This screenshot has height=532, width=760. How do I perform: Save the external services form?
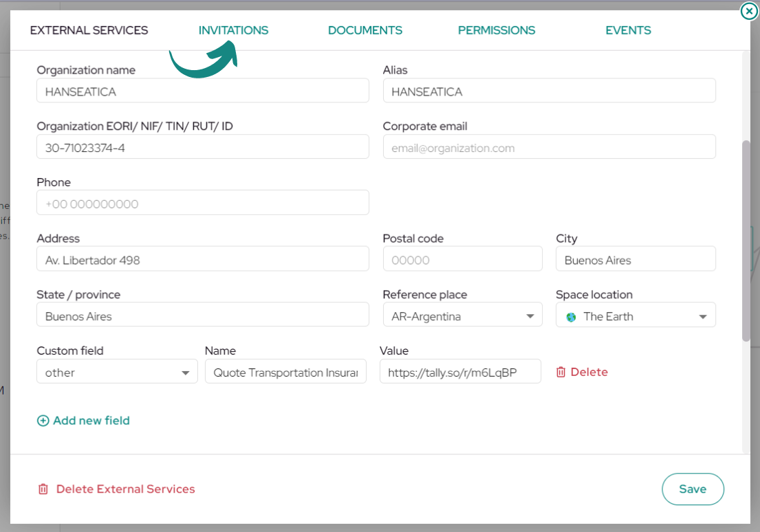[x=693, y=489]
